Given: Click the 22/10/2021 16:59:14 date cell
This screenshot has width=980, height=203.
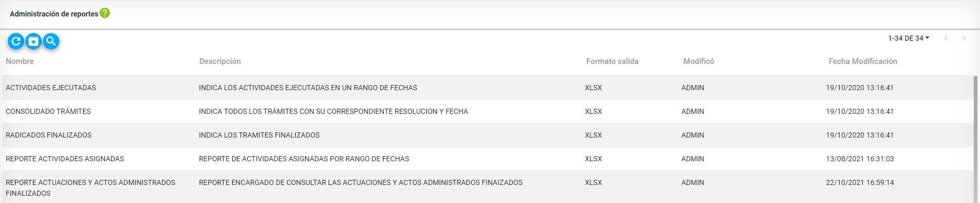Looking at the screenshot, I should [x=860, y=182].
